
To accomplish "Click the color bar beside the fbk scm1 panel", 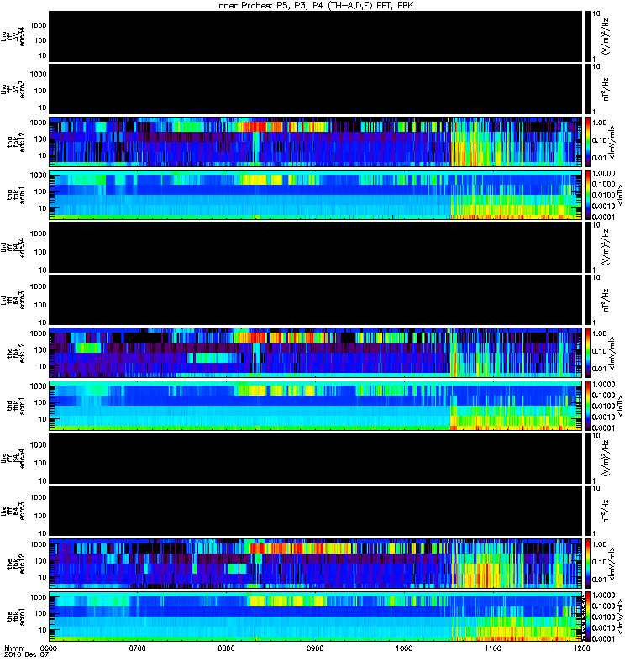I will (587, 617).
